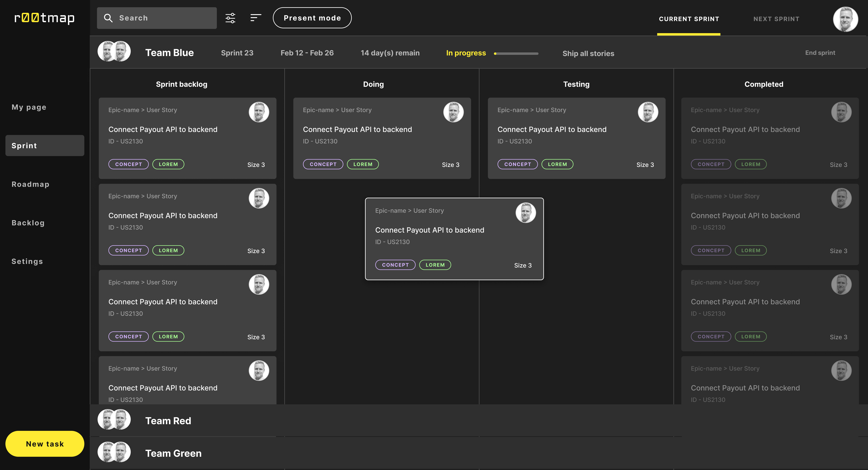Click assignee avatar on first Completed card
The width and height of the screenshot is (868, 470).
click(x=841, y=112)
